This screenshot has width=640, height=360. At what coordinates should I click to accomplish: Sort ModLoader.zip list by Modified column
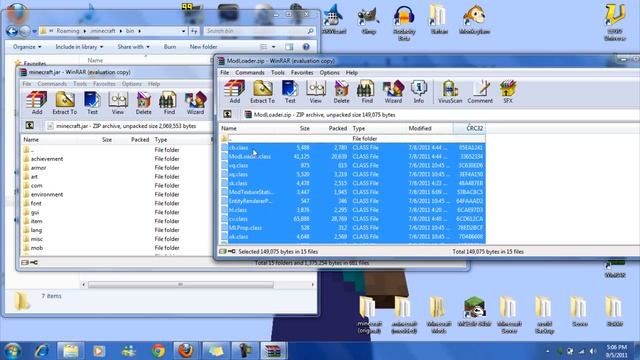pyautogui.click(x=420, y=128)
